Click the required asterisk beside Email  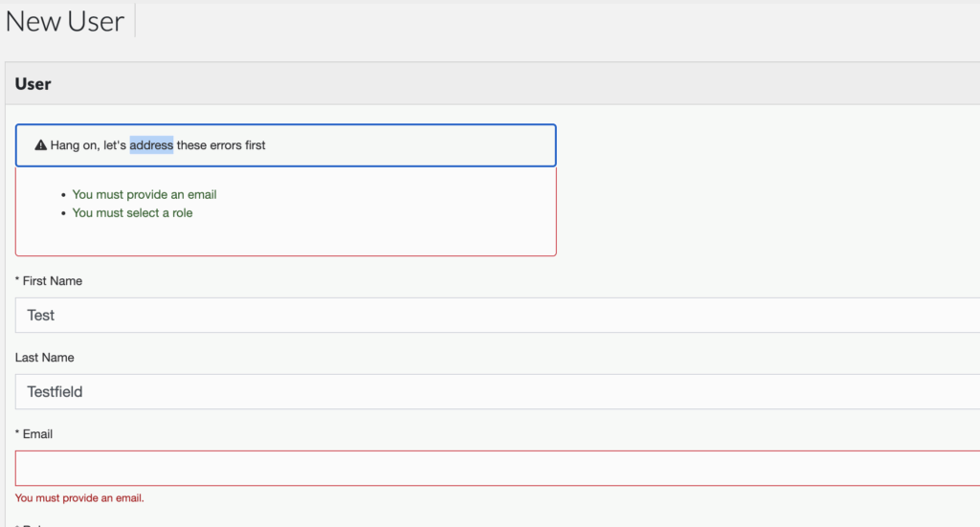click(x=17, y=434)
